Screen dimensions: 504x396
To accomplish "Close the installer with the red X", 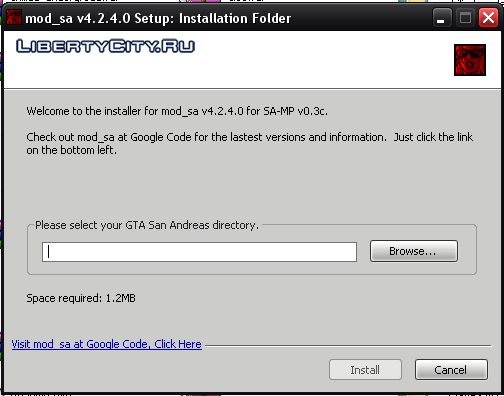I will pos(488,18).
